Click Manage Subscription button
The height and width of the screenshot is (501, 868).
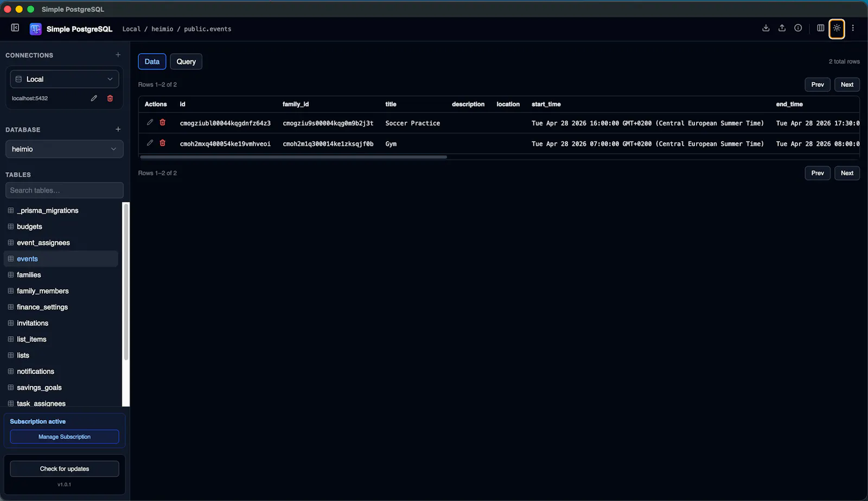[65, 437]
